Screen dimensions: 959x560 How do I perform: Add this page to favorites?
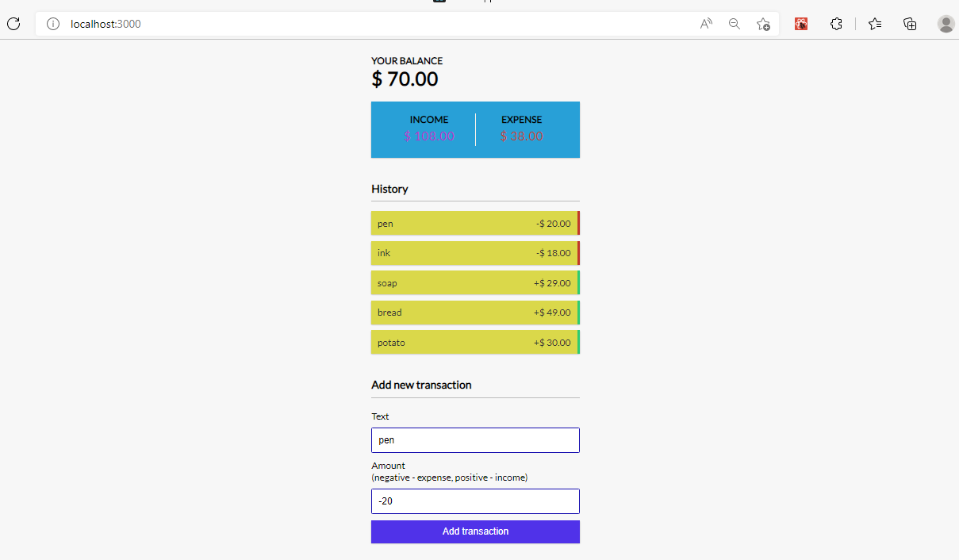click(x=762, y=24)
